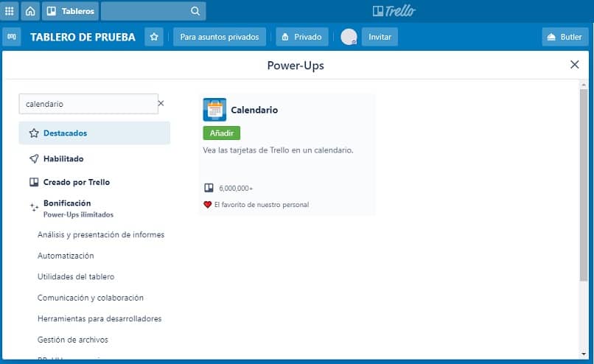Open Utilidades del tablero category
Screen dimensions: 594x364
point(76,277)
